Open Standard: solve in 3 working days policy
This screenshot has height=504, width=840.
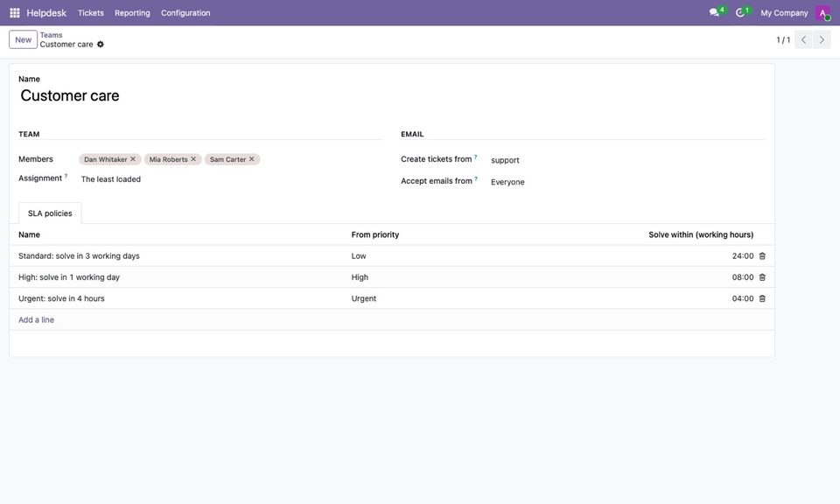click(79, 256)
